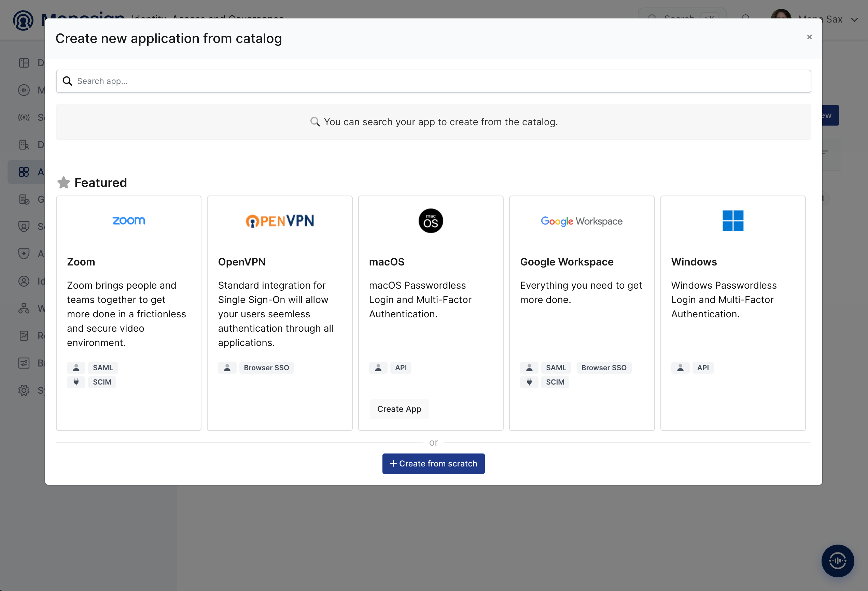868x591 pixels.
Task: Click the SCIM tag on Zoom card
Action: pos(102,382)
